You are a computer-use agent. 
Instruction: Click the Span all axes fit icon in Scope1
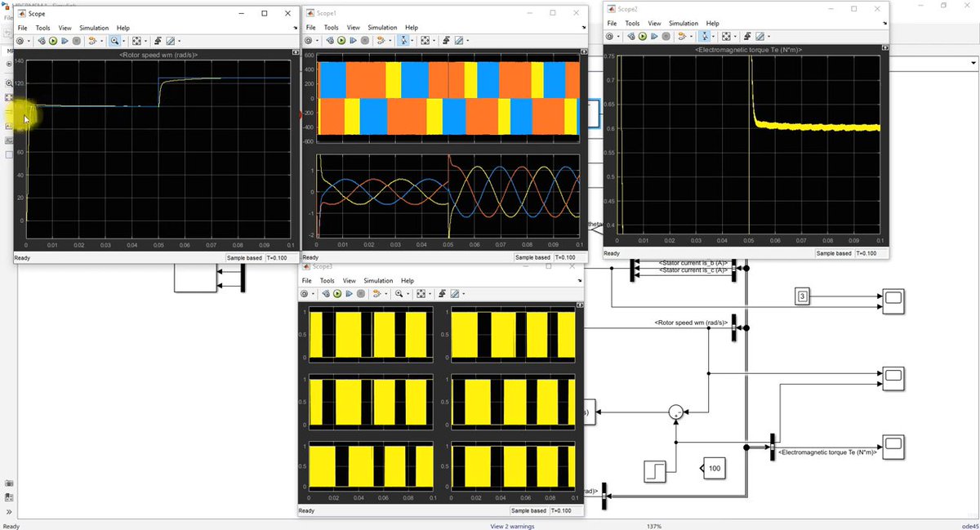point(425,41)
